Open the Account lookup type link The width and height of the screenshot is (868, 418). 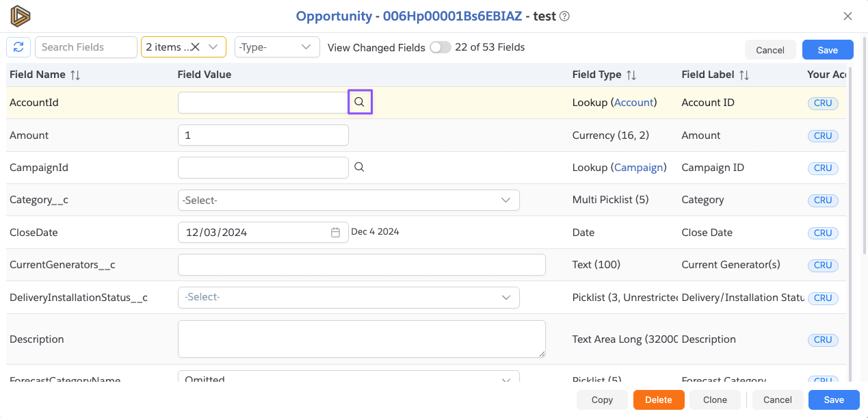(x=633, y=103)
